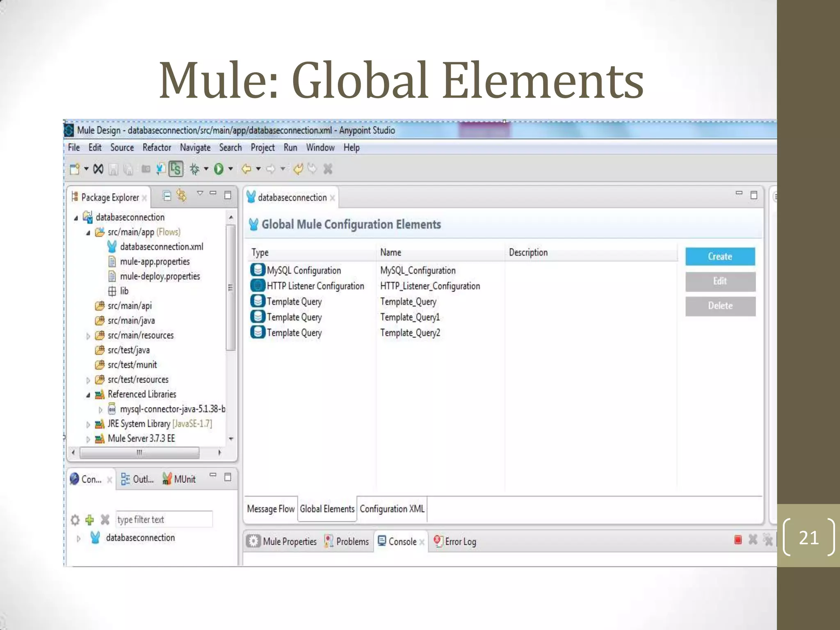Click the Link with Editor icon

pos(181,196)
